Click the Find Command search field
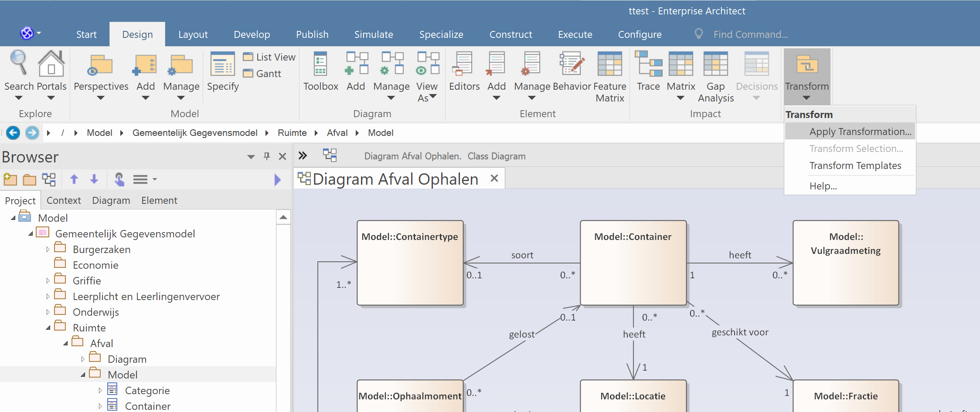 750,34
